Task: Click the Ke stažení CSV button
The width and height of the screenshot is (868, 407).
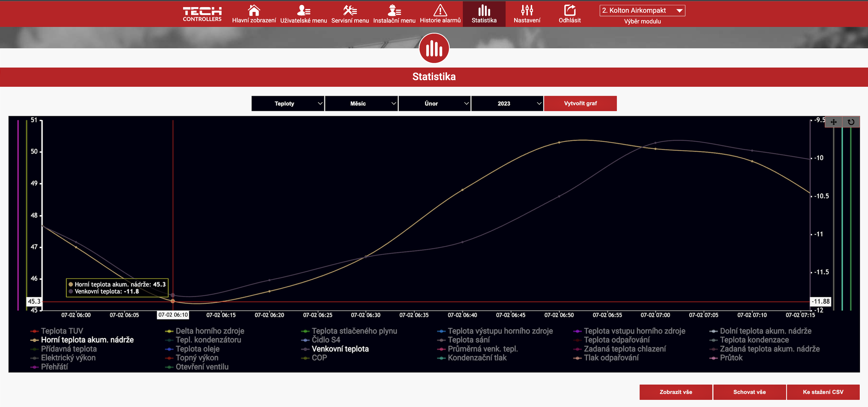Action: click(x=823, y=392)
